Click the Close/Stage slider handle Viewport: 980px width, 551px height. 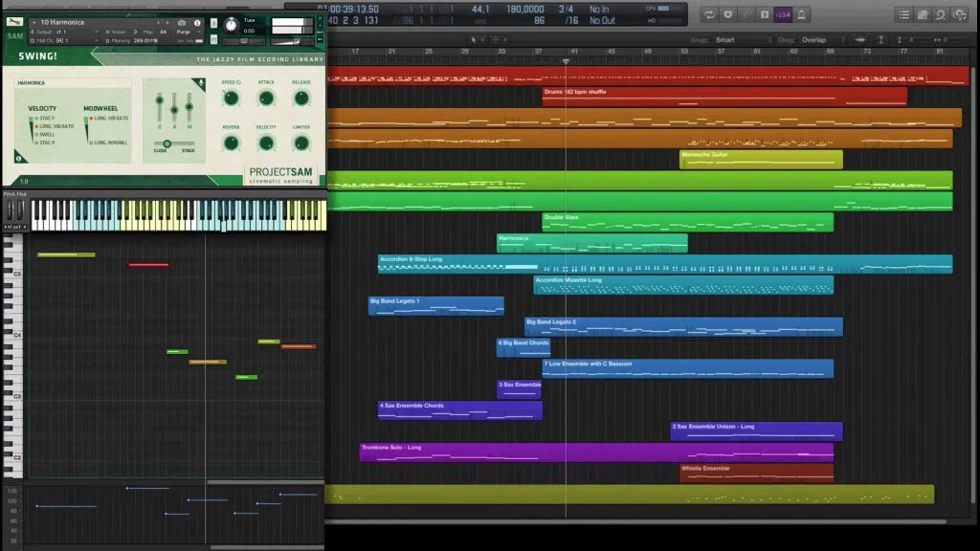tap(167, 143)
